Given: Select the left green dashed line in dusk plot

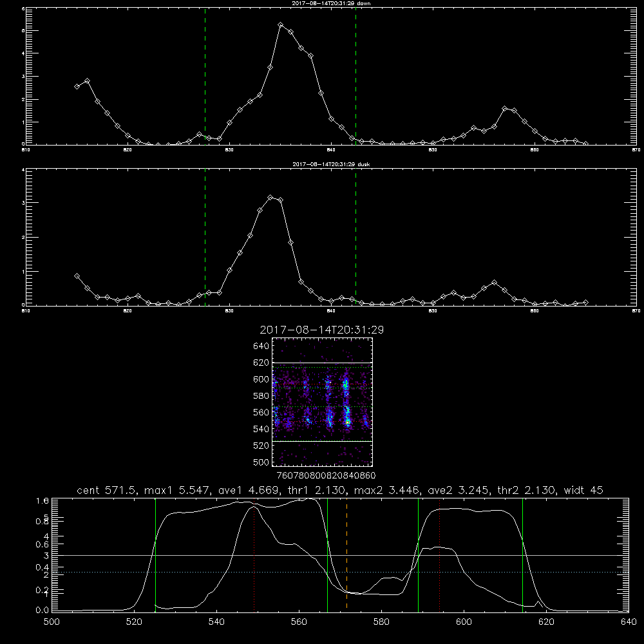Looking at the screenshot, I should (205, 238).
